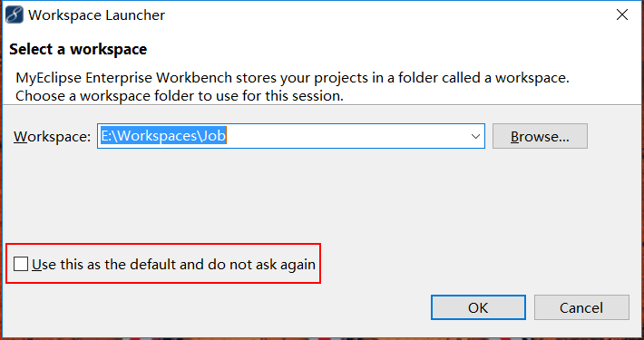Image resolution: width=644 pixels, height=340 pixels.
Task: Open the Browse... folder chooser
Action: (x=540, y=136)
